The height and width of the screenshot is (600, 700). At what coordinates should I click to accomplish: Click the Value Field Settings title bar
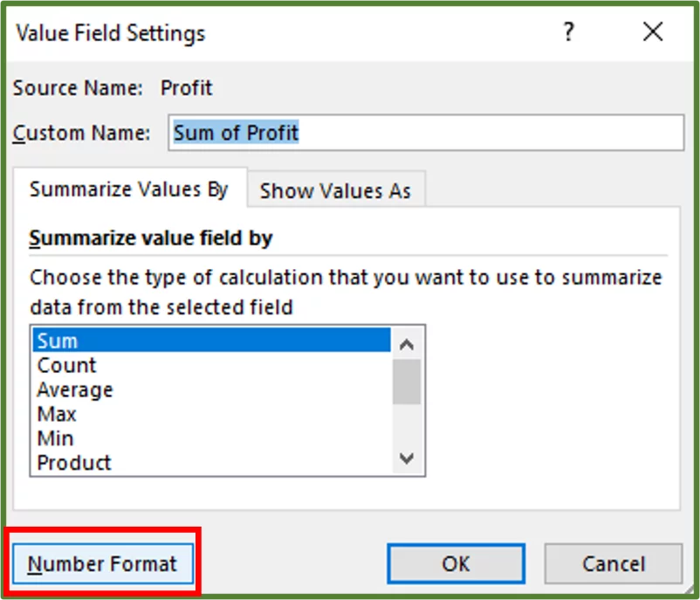click(x=109, y=32)
